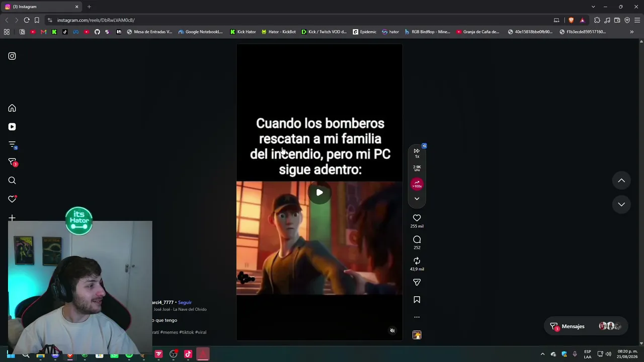Screen dimensions: 644x362
Task: Open the ESP LAA language switcher
Action: (x=588, y=354)
